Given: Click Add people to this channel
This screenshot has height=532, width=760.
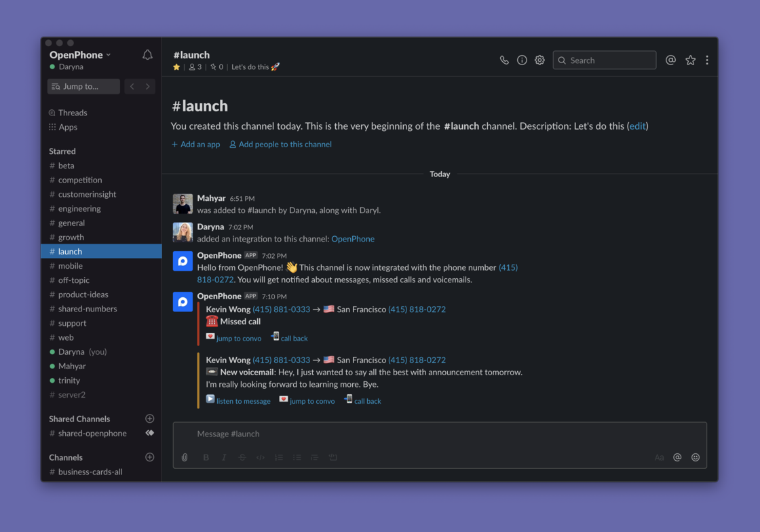Looking at the screenshot, I should (281, 145).
